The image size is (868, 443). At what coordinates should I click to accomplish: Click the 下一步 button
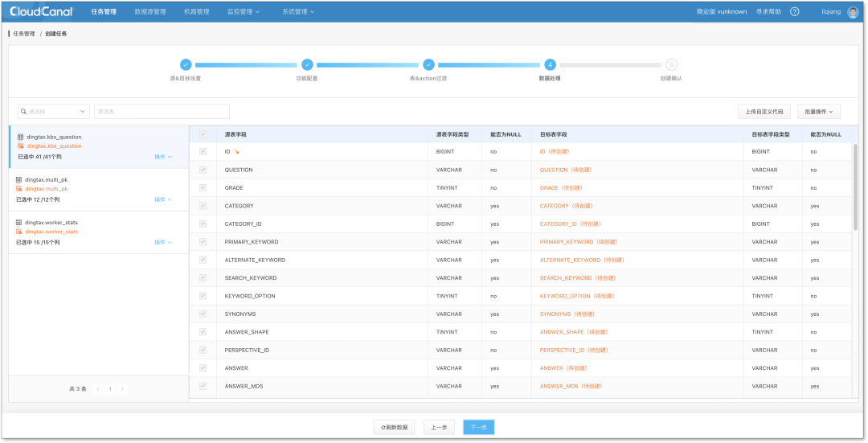pyautogui.click(x=479, y=428)
